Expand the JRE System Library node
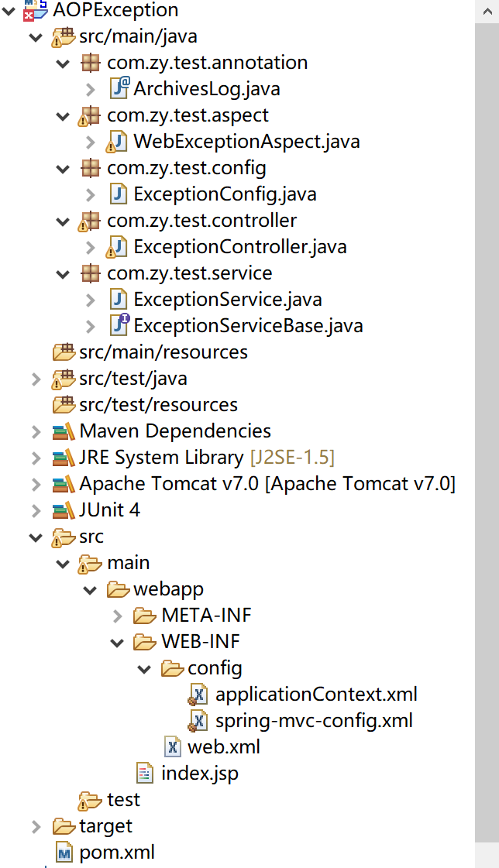 coord(36,458)
